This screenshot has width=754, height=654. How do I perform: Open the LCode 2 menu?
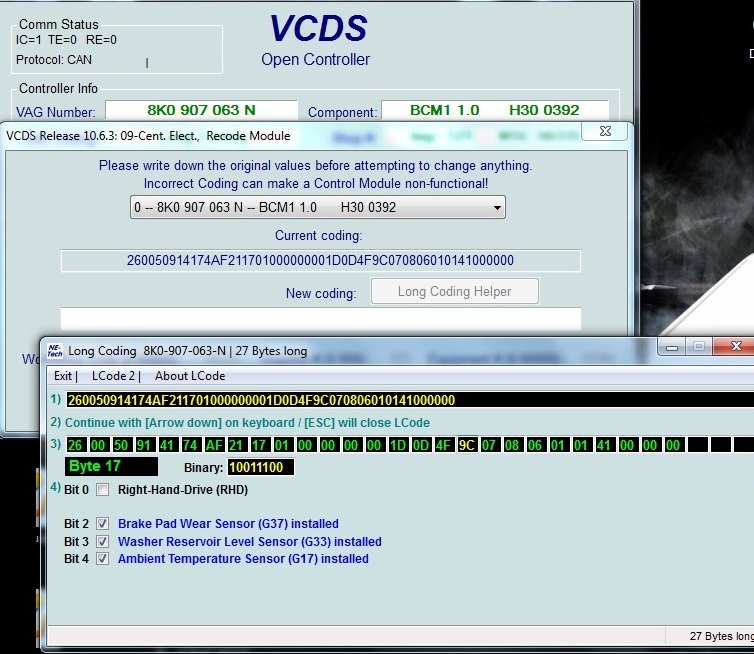pos(113,376)
